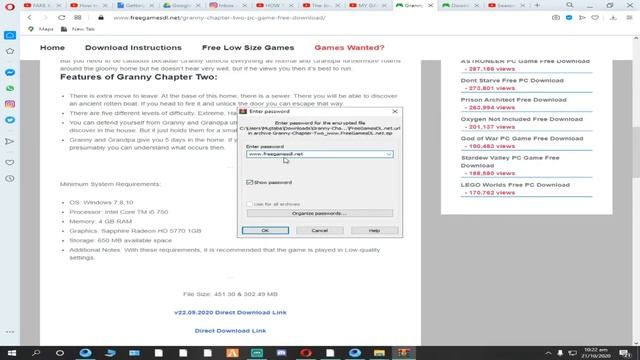
Task: Open Messenger in Opera sidebar
Action: (10, 72)
